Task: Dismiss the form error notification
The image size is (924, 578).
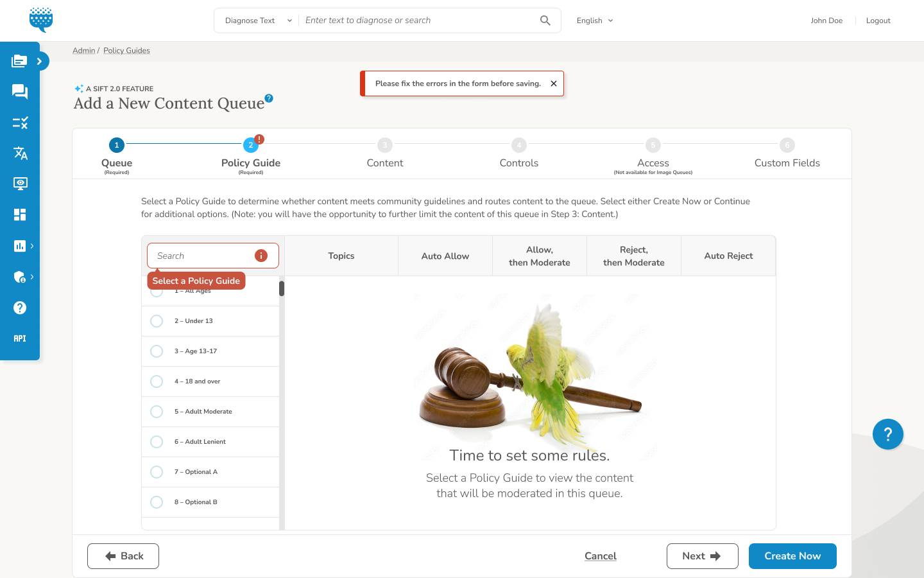Action: tap(554, 83)
